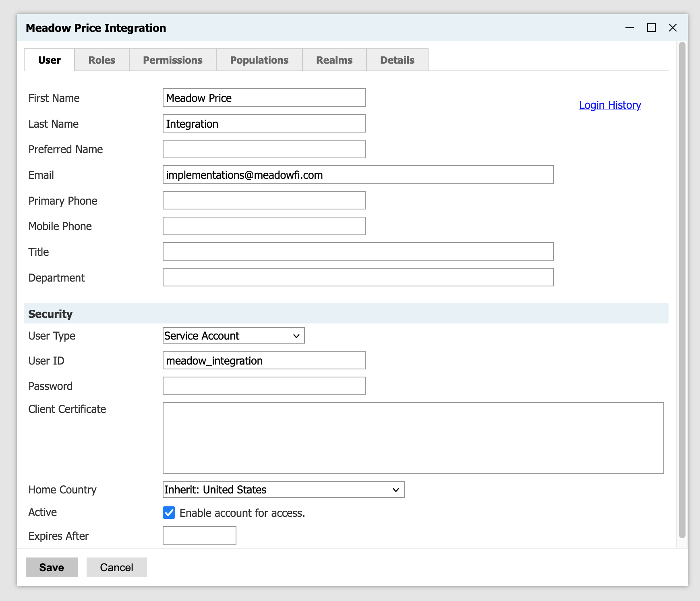Click the Save button
The width and height of the screenshot is (700, 601).
[x=52, y=567]
